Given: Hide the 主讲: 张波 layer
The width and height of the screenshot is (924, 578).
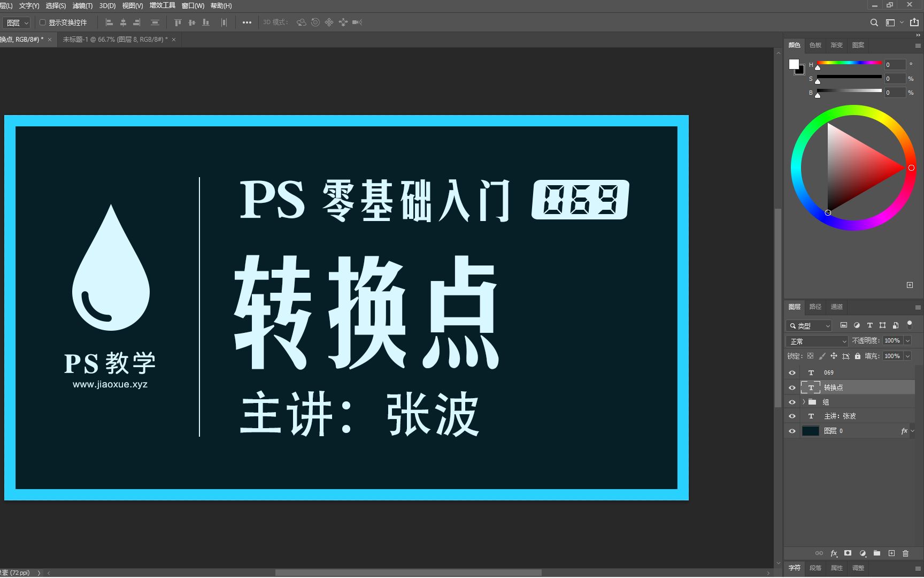Looking at the screenshot, I should point(792,416).
